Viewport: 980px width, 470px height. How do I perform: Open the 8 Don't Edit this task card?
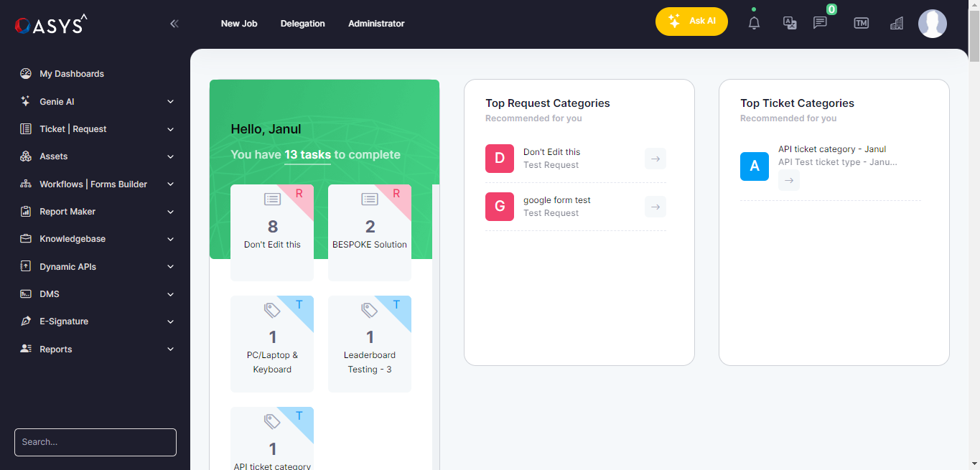(x=272, y=232)
